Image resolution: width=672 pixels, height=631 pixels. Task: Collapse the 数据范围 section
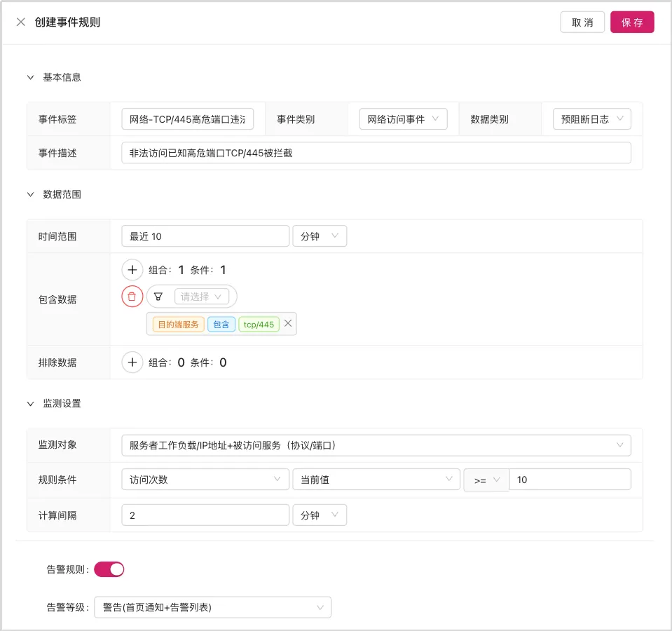click(x=30, y=195)
